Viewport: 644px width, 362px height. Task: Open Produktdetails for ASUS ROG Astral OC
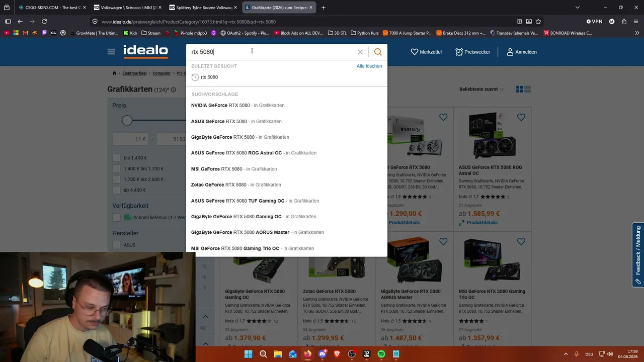[482, 223]
